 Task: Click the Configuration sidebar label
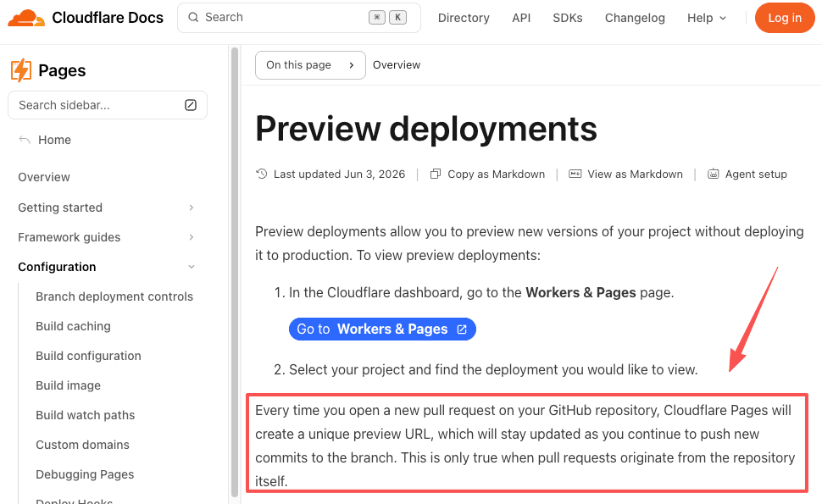(x=57, y=267)
